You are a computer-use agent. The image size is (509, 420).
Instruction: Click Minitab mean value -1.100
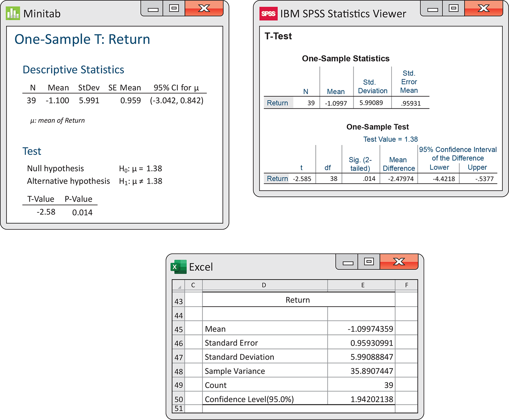[57, 100]
